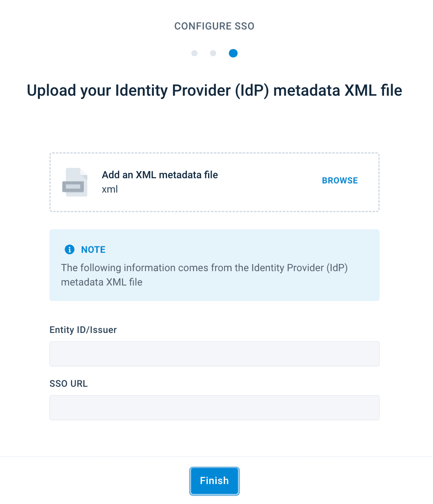Click the Finish button
The height and width of the screenshot is (504, 433).
click(215, 481)
